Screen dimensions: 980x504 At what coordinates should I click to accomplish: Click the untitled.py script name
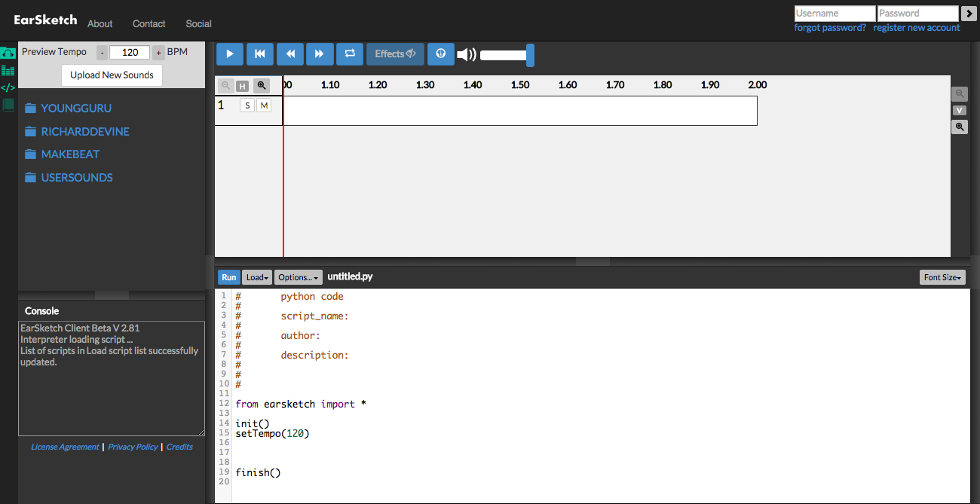(350, 276)
